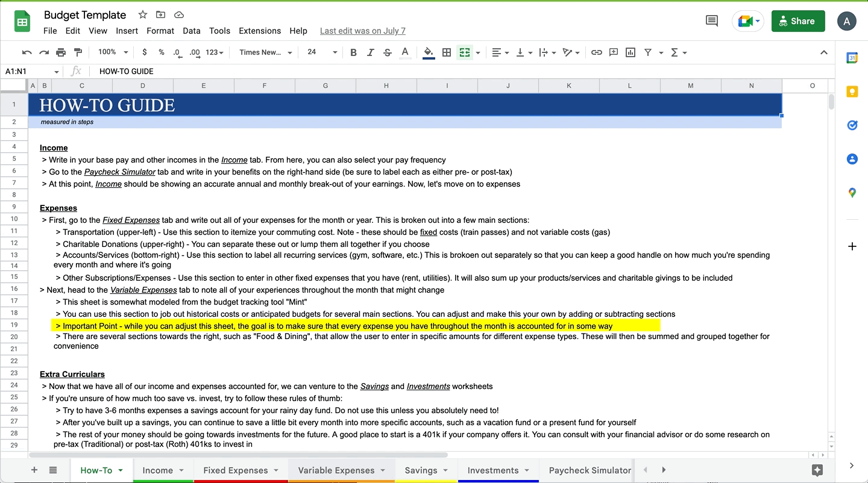Viewport: 868px width, 483px height.
Task: Switch to the Variable Expenses tab
Action: click(336, 470)
